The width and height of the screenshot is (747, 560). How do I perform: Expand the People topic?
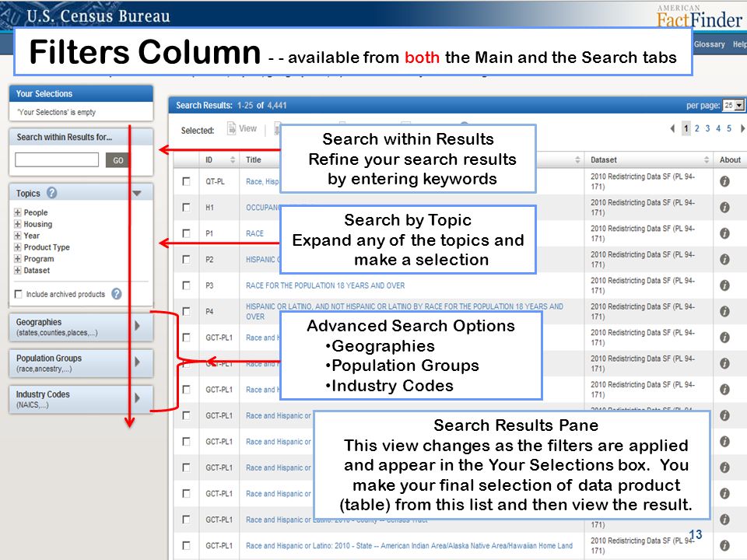coord(18,212)
